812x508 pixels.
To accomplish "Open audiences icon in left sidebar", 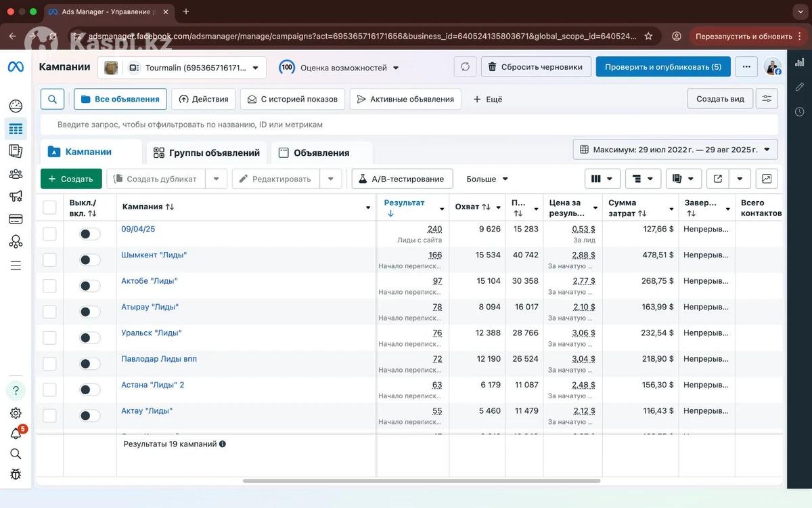I will point(16,174).
